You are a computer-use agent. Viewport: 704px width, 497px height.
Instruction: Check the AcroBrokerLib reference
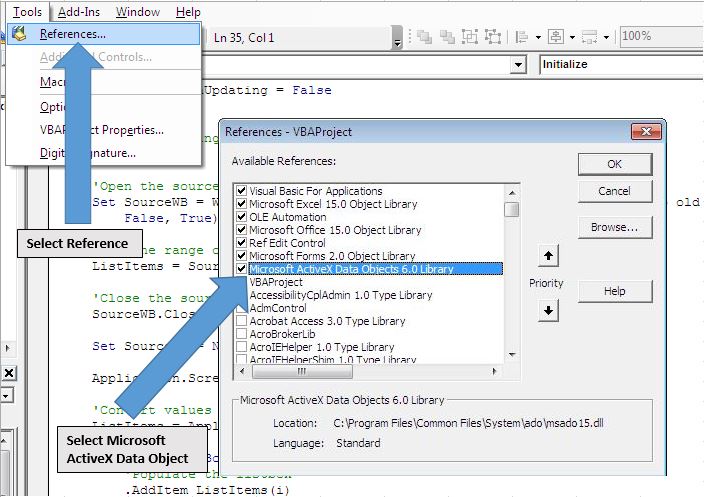pos(242,334)
